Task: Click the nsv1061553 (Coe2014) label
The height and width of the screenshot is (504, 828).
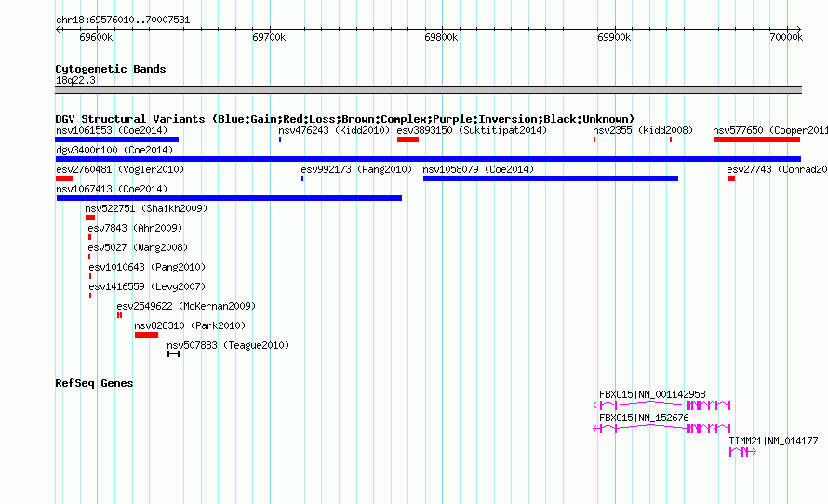Action: pos(112,130)
